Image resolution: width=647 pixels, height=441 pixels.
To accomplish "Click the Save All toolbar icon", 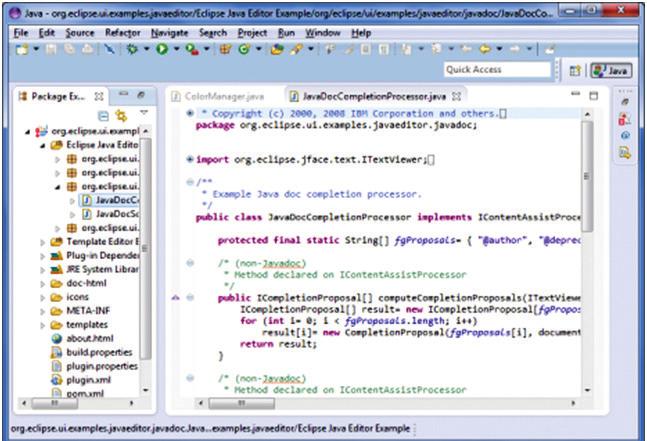I will 69,50.
